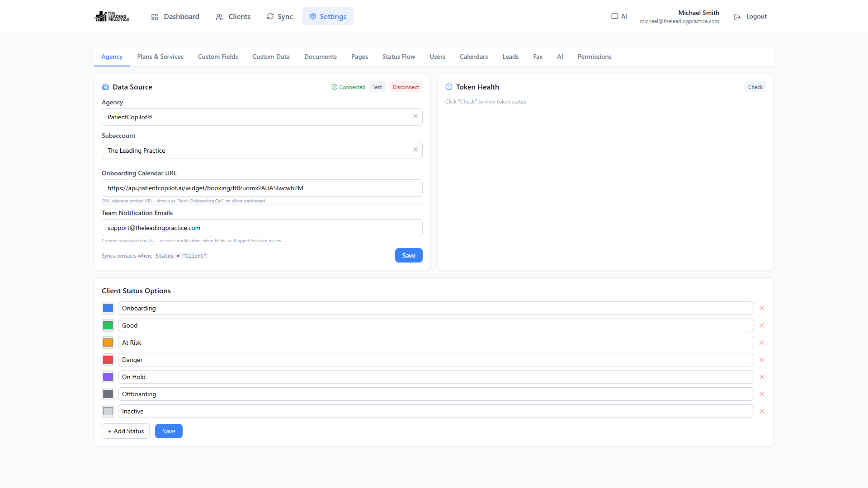
Task: Delete the On Hold status
Action: 762,377
